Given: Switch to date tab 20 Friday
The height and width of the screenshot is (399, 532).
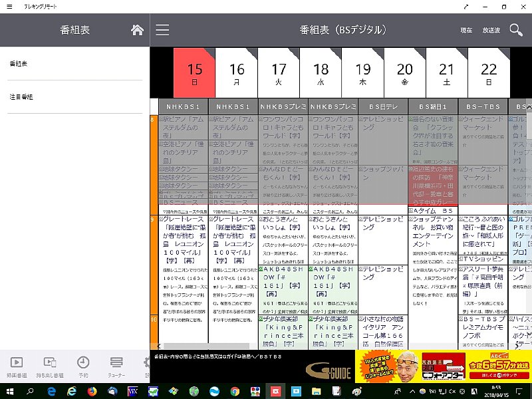Looking at the screenshot, I should coord(405,72).
